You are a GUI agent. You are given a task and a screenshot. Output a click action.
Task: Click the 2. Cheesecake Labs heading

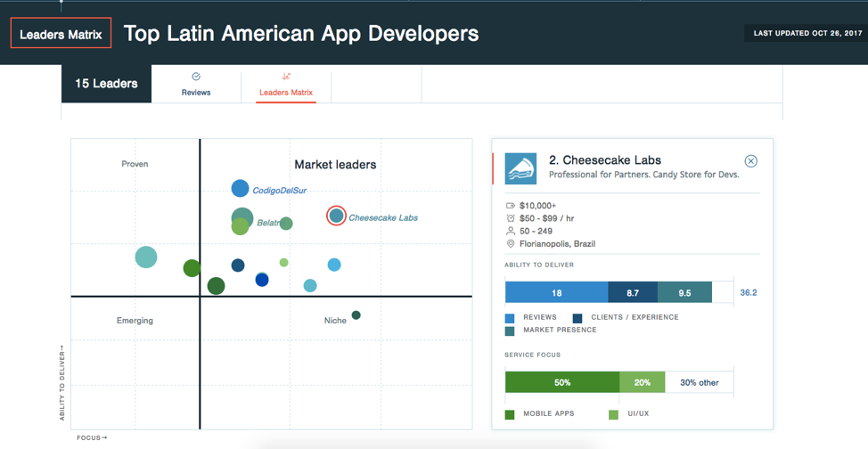[x=605, y=160]
